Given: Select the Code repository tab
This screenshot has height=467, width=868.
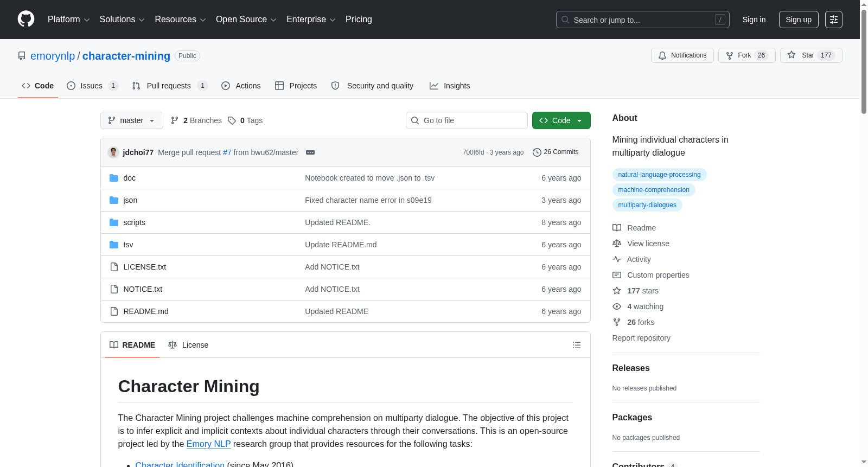Looking at the screenshot, I should (x=37, y=86).
